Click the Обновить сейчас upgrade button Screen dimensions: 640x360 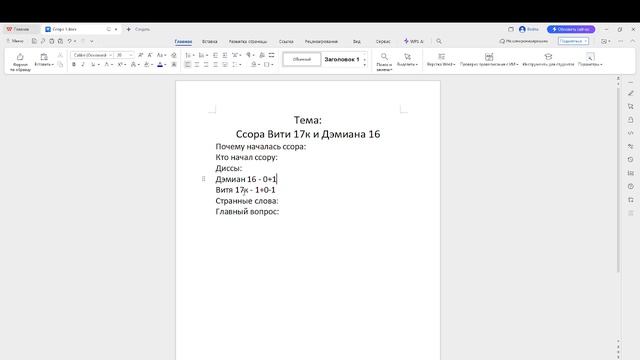click(x=571, y=29)
